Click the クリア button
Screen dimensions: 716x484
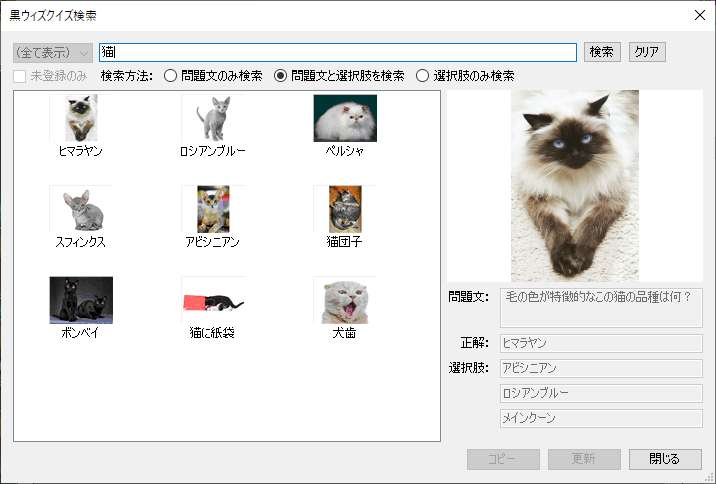[x=647, y=52]
